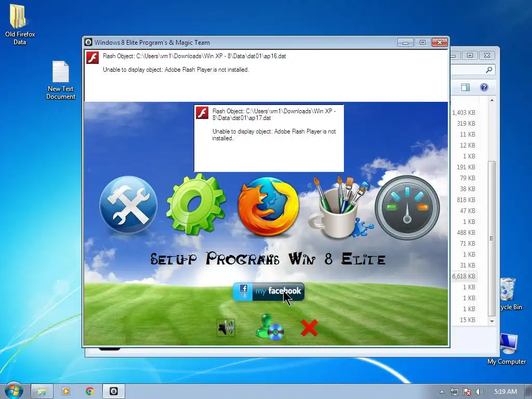Show hidden tray icons arrow
The height and width of the screenshot is (399, 532).
[x=442, y=392]
